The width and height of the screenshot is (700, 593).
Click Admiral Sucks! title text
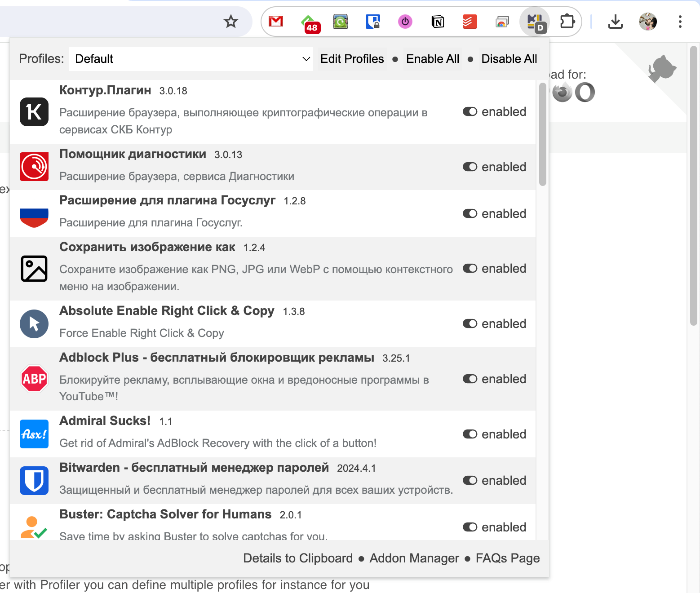coord(105,421)
